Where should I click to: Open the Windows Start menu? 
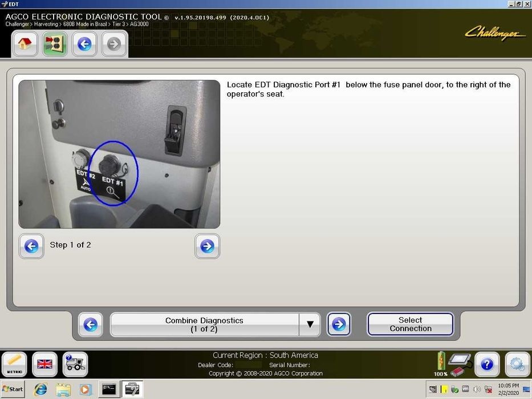click(x=13, y=389)
